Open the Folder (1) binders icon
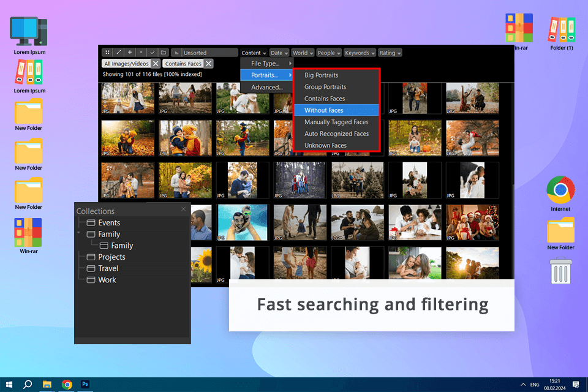The width and height of the screenshot is (588, 392). [562, 34]
